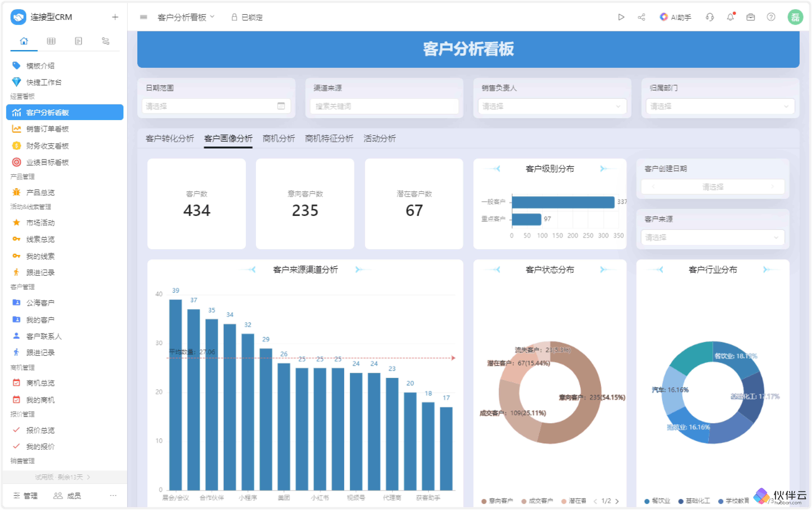Toggle the hamburger sidebar menu icon
This screenshot has width=812, height=510.
point(144,17)
